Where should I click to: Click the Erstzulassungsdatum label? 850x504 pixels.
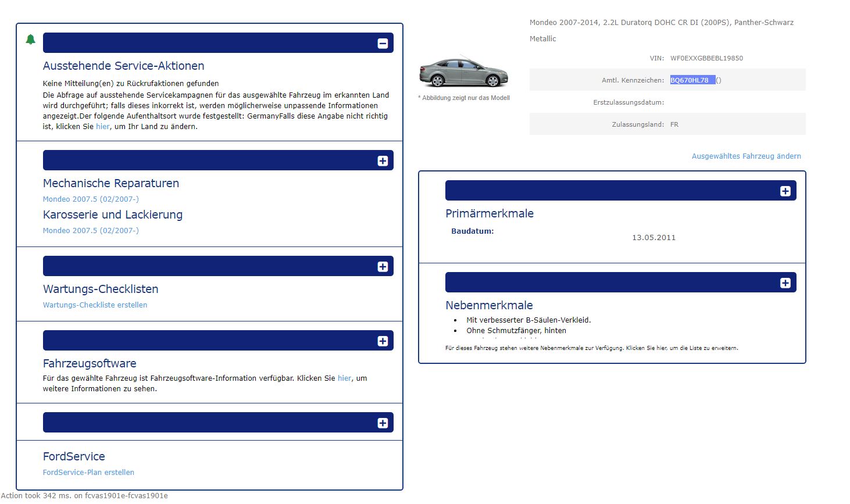click(x=628, y=102)
